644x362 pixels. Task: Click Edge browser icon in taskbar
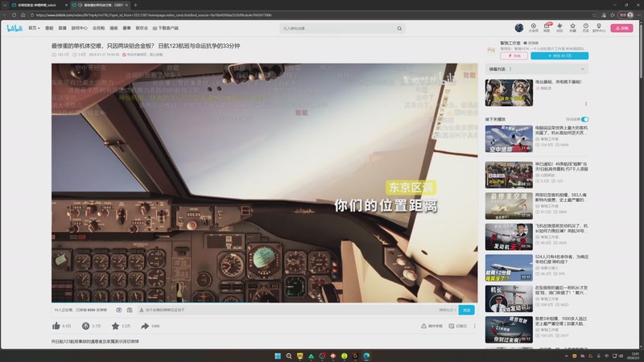[x=366, y=356]
